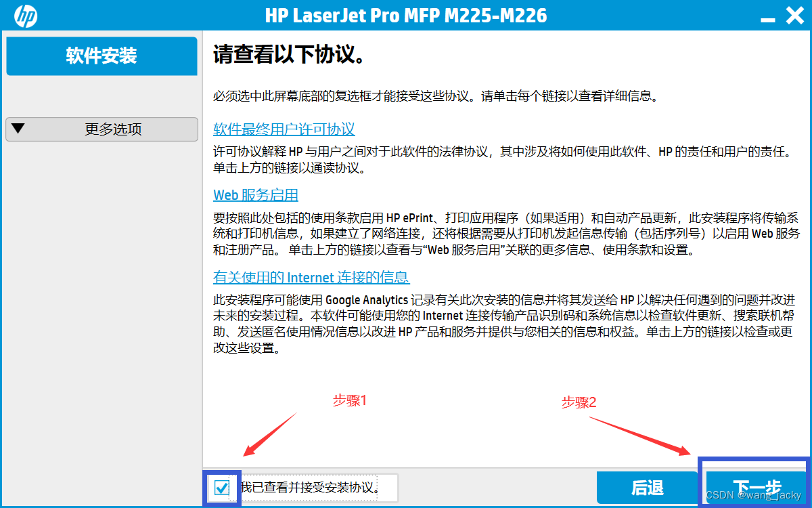Image resolution: width=812 pixels, height=508 pixels.
Task: Click the 要按照此处包括的使用条款 paragraph
Action: tap(507, 234)
